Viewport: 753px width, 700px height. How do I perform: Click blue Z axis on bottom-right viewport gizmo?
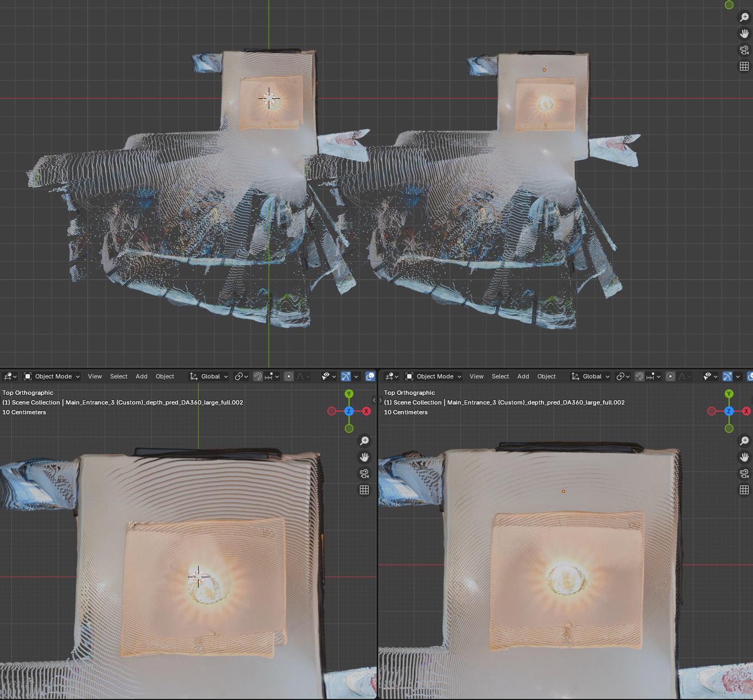coord(729,411)
